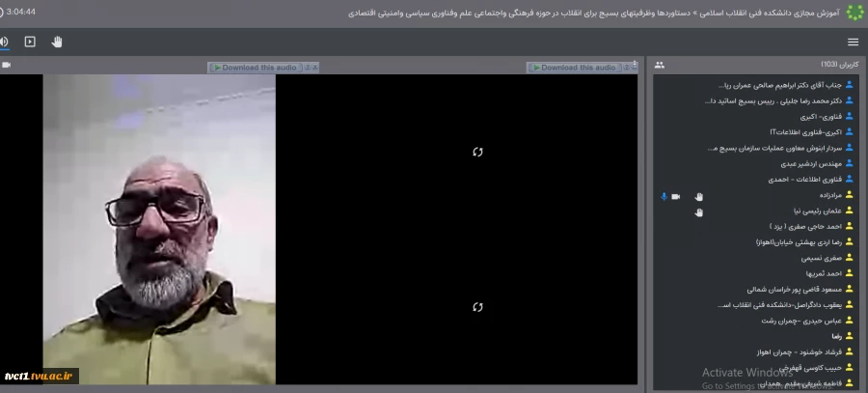Image resolution: width=868 pixels, height=393 pixels.
Task: Click avatar icon beside مسعود قاضی پور
Action: pos(849,289)
